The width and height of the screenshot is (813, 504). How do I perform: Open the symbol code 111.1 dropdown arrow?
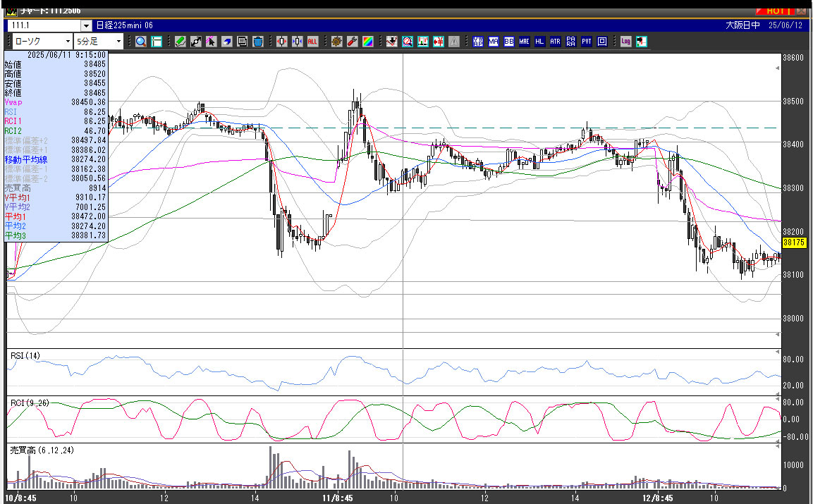click(x=86, y=25)
